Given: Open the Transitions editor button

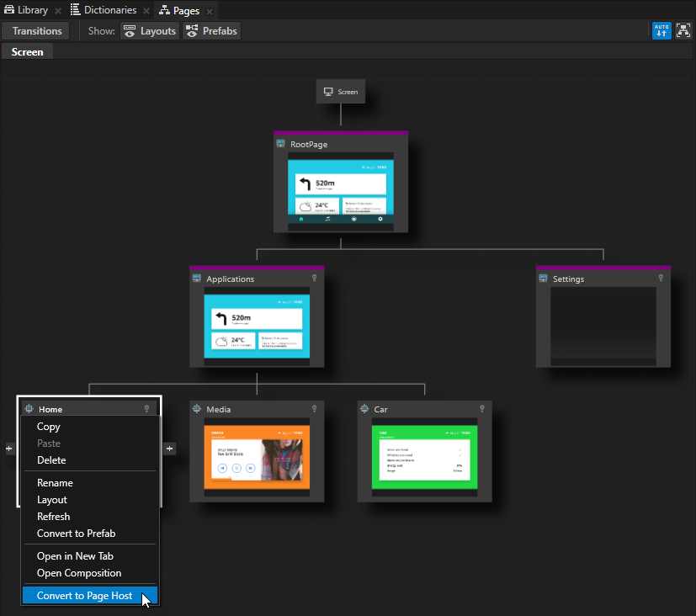Looking at the screenshot, I should coord(37,31).
